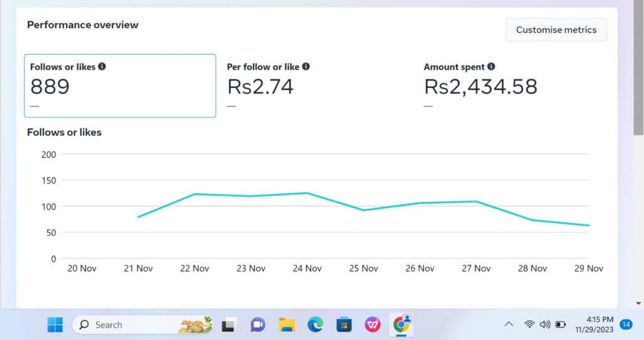644x340 pixels.
Task: Open the Wi-Fi network settings
Action: 530,324
